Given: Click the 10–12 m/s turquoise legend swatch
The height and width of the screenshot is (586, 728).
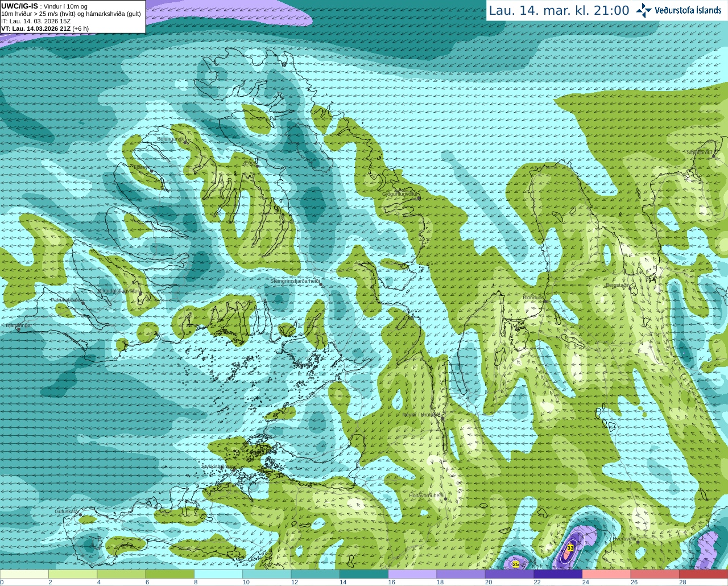Looking at the screenshot, I should 267,574.
